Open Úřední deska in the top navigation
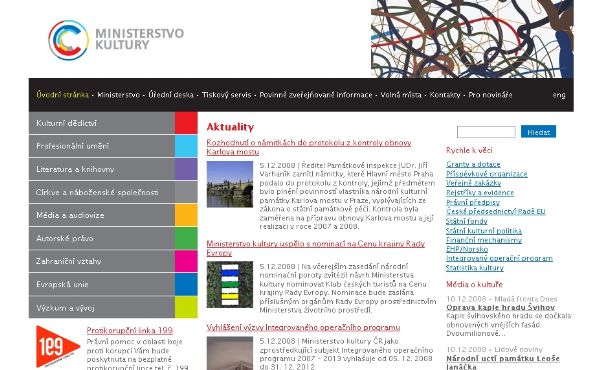Screen dimensions: 600x370 171,95
